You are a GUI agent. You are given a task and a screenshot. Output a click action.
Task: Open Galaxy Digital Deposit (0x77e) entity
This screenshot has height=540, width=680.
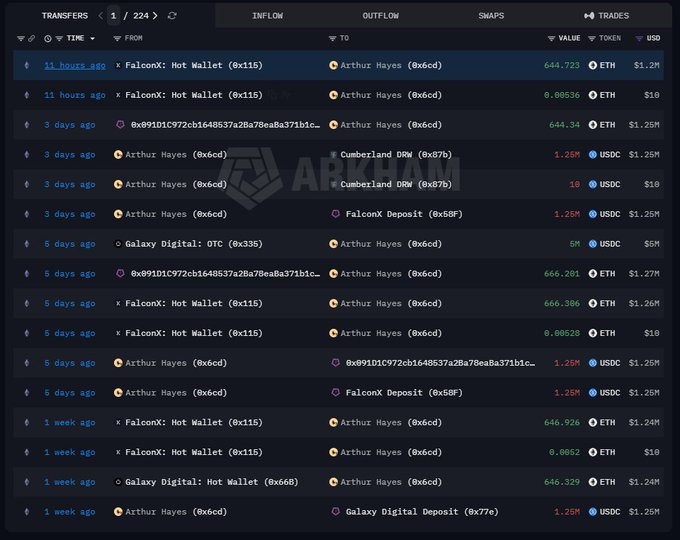[x=422, y=512]
